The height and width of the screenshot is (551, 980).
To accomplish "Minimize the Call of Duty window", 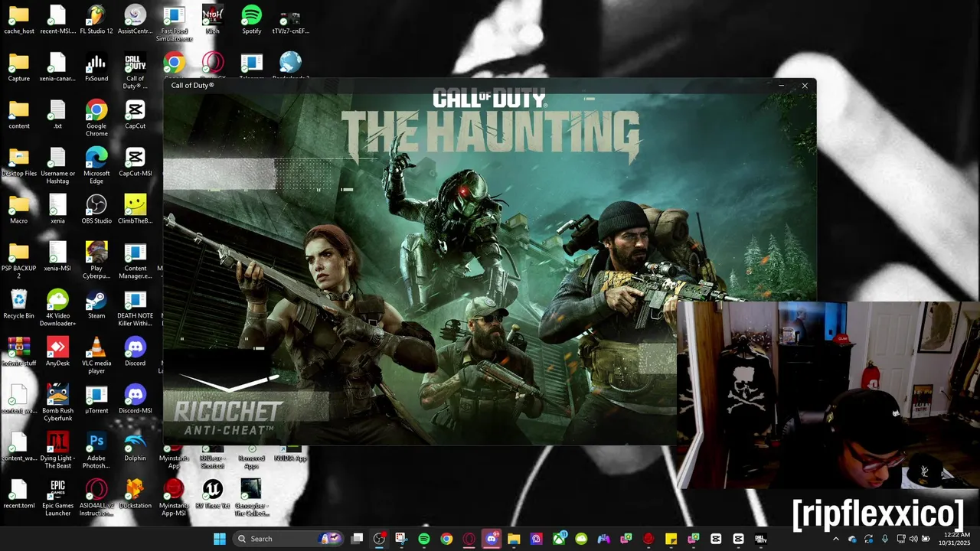I will (x=781, y=86).
